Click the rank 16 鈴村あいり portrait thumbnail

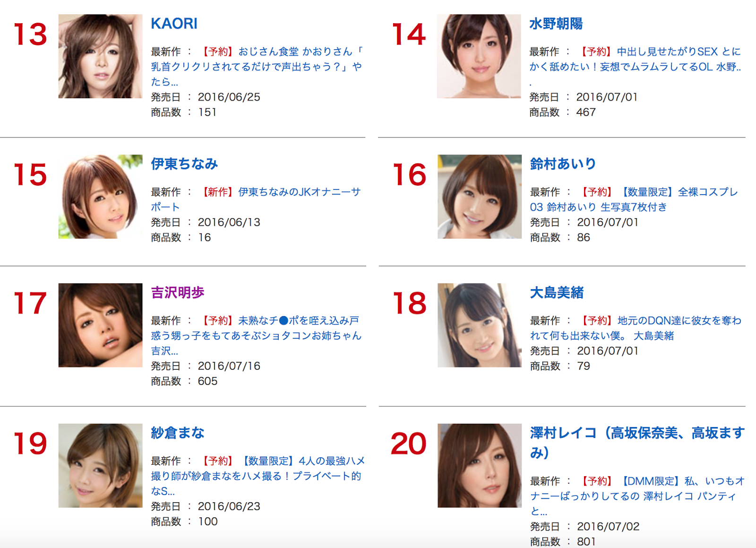click(480, 197)
